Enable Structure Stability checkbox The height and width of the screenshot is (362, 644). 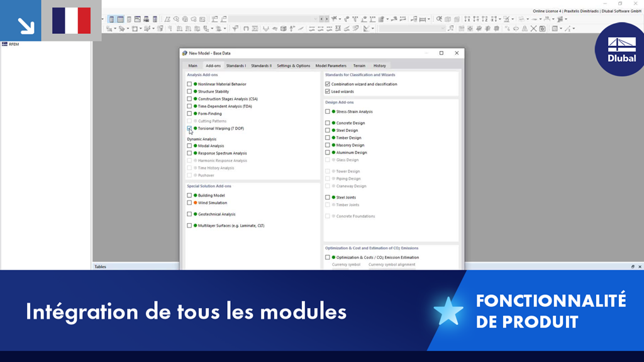pyautogui.click(x=189, y=92)
